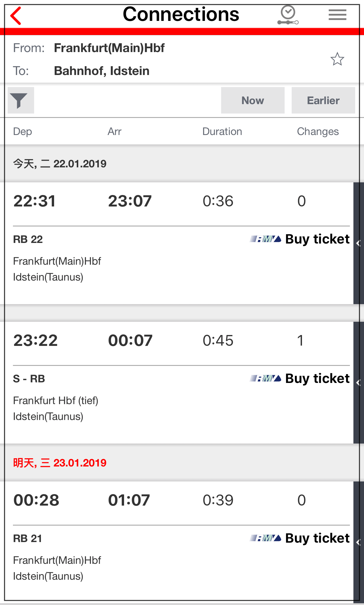Click RMV logo on the RB 22 connection
364x605 pixels.
tap(266, 239)
